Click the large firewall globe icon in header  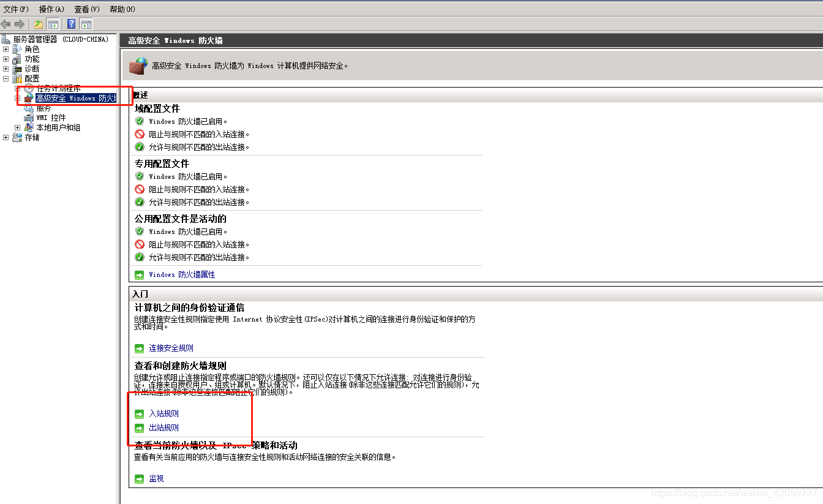click(x=138, y=65)
